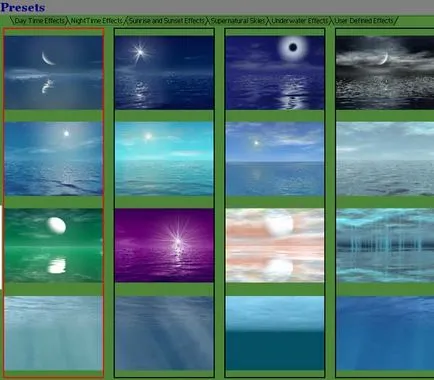Select the turquoise sky and sea preset
Viewport: 434px width, 380px height.
click(164, 159)
